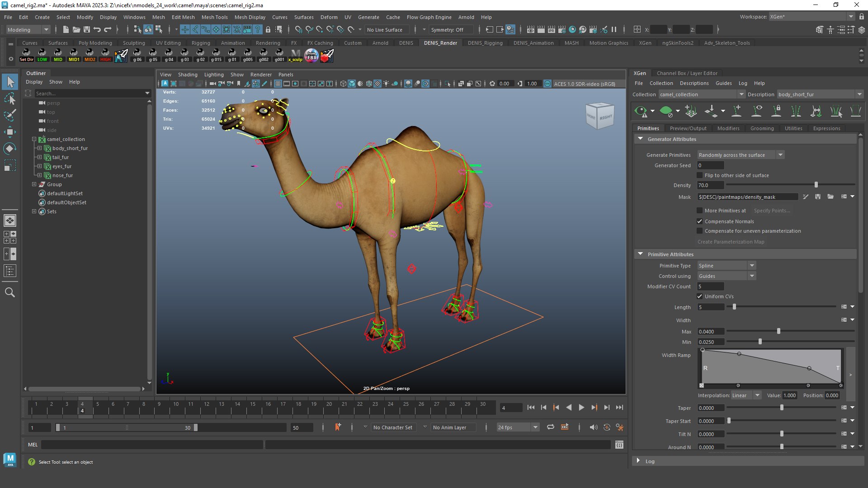Open the Control using dropdown
The image size is (868, 488).
(x=726, y=276)
